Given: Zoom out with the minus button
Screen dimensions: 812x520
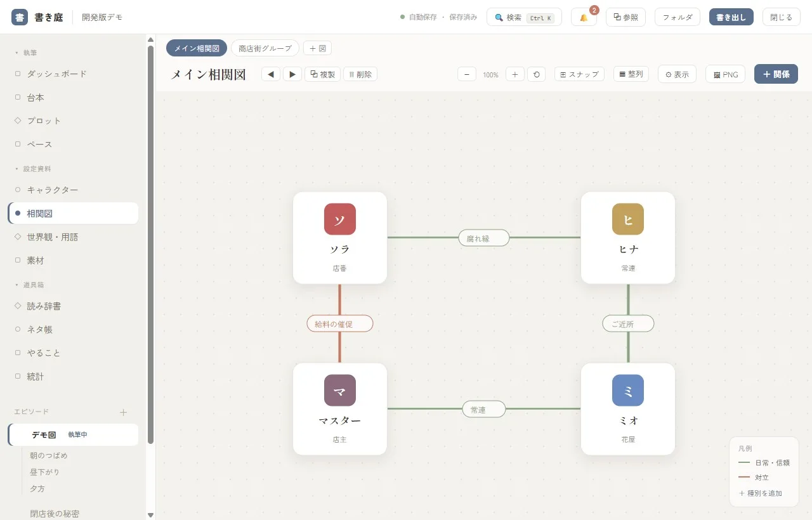Looking at the screenshot, I should point(467,74).
